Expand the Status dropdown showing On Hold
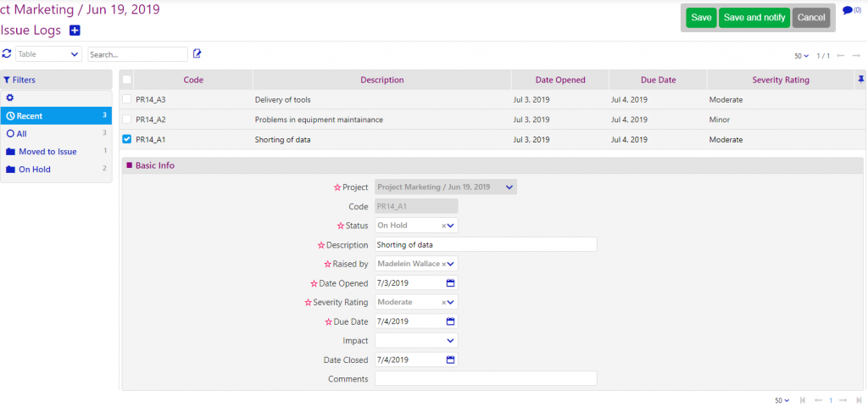This screenshot has width=868, height=413. point(452,226)
